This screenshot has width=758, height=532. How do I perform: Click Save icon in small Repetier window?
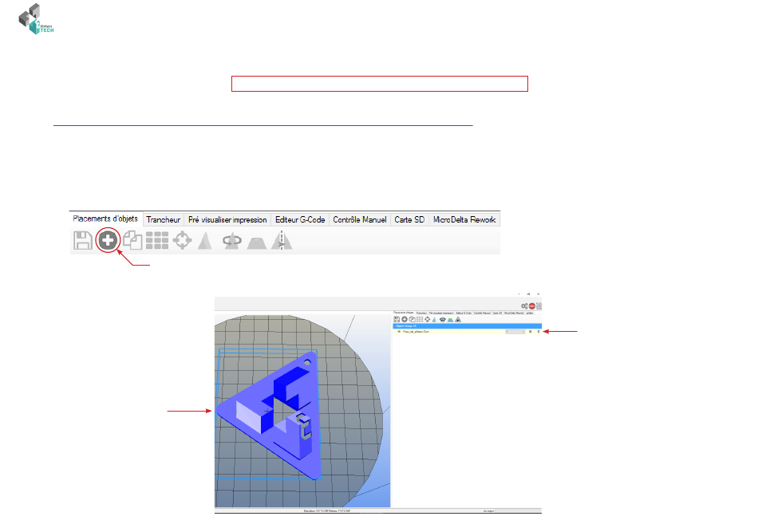point(397,319)
